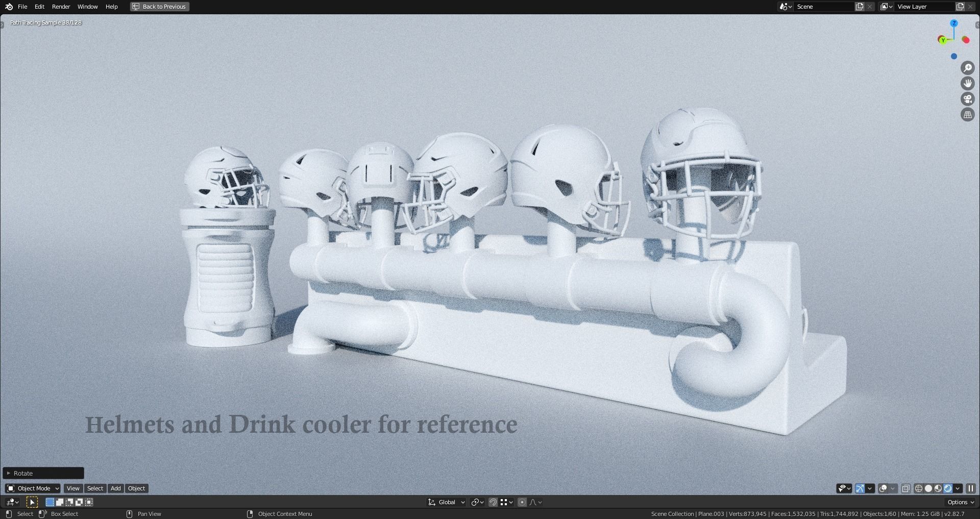The image size is (980, 519).
Task: Toggle the viewport overlays icon
Action: coord(883,488)
